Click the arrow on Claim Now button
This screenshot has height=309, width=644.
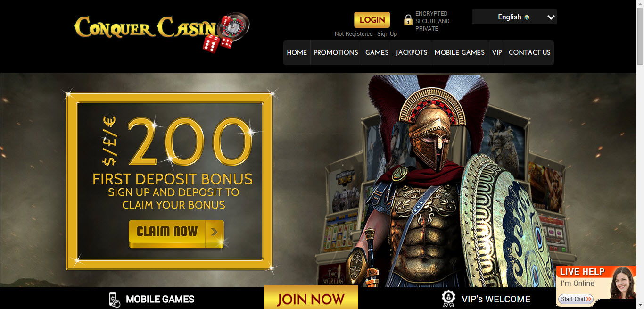click(215, 232)
